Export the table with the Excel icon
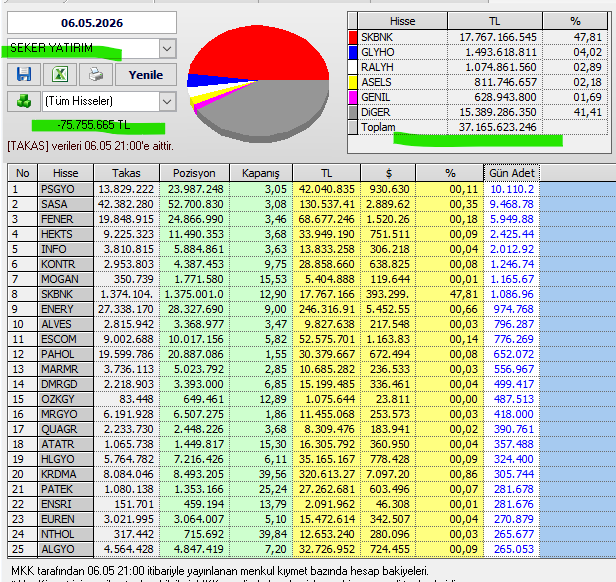The width and height of the screenshot is (616, 582). click(x=60, y=74)
